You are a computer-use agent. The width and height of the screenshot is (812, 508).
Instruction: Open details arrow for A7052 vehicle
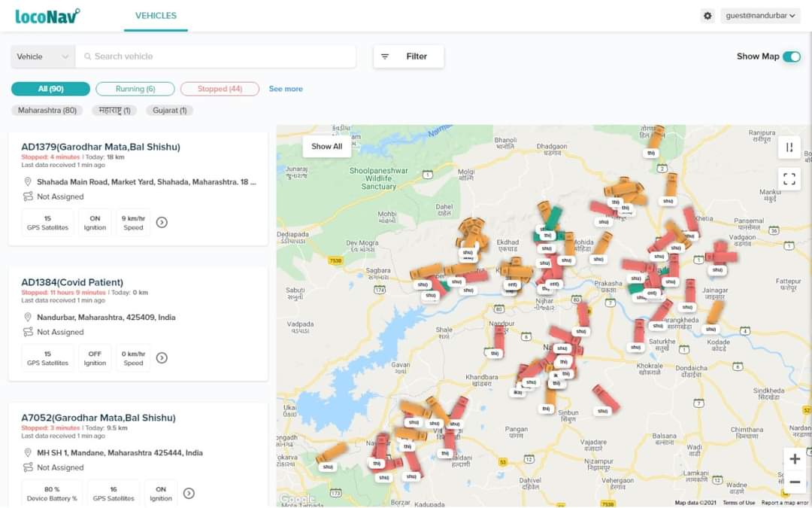pyautogui.click(x=189, y=493)
